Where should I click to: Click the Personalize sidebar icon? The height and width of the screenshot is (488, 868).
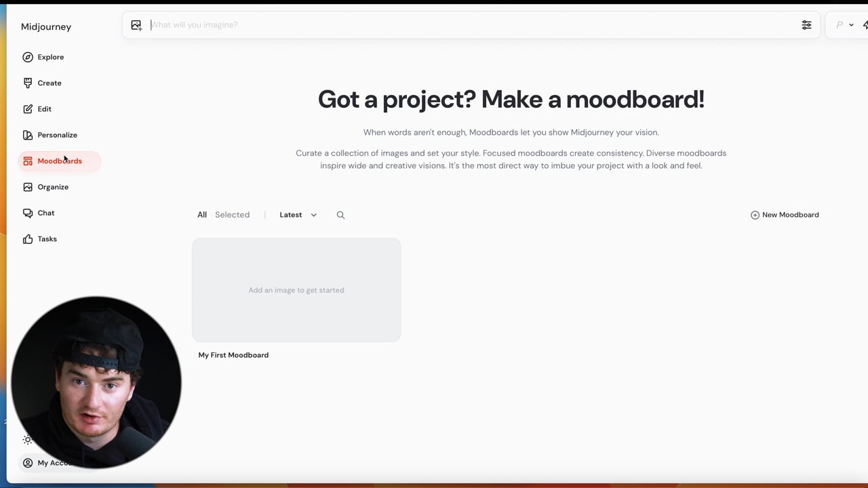coord(28,135)
